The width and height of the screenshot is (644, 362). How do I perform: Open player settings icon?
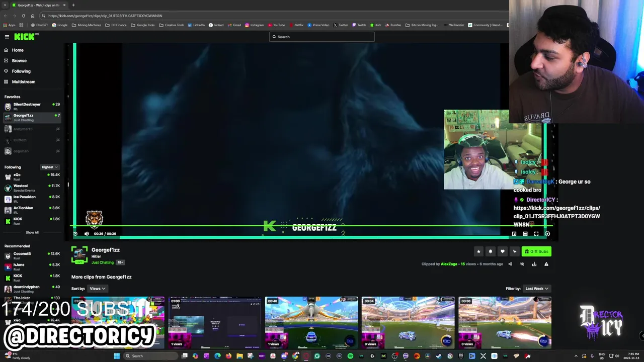(547, 234)
